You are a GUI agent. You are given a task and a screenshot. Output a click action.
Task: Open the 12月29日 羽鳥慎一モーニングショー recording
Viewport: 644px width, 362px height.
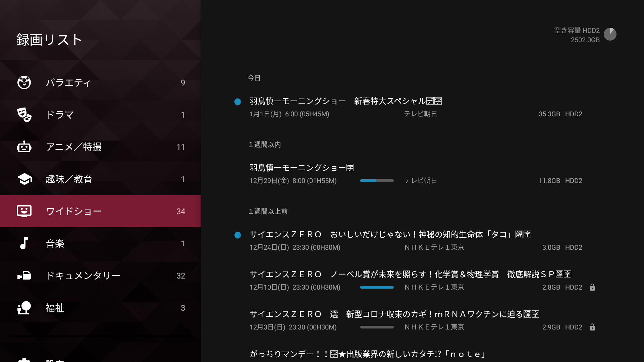point(302,168)
